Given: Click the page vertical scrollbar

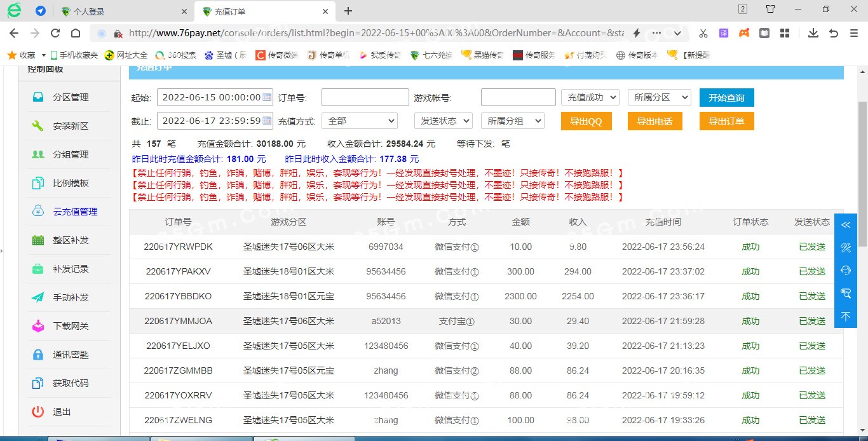Looking at the screenshot, I should [x=862, y=175].
